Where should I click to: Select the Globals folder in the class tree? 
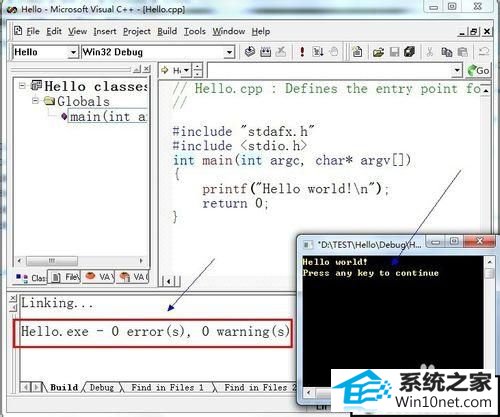click(83, 101)
